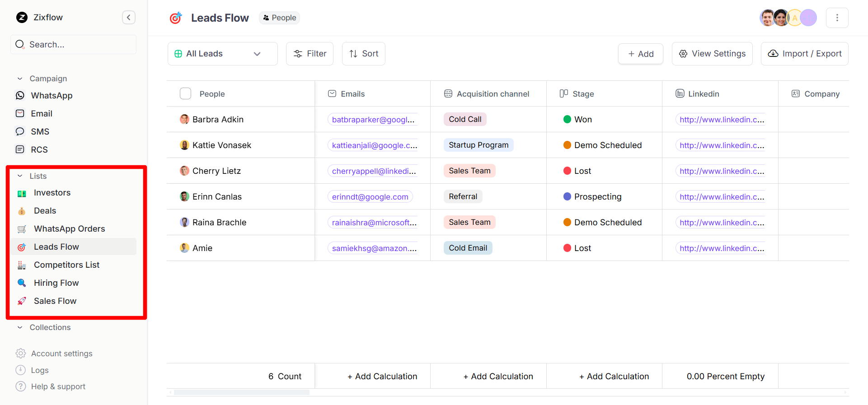Open the Email campaign envelope icon
Screen dimensions: 868x405
[x=20, y=113]
